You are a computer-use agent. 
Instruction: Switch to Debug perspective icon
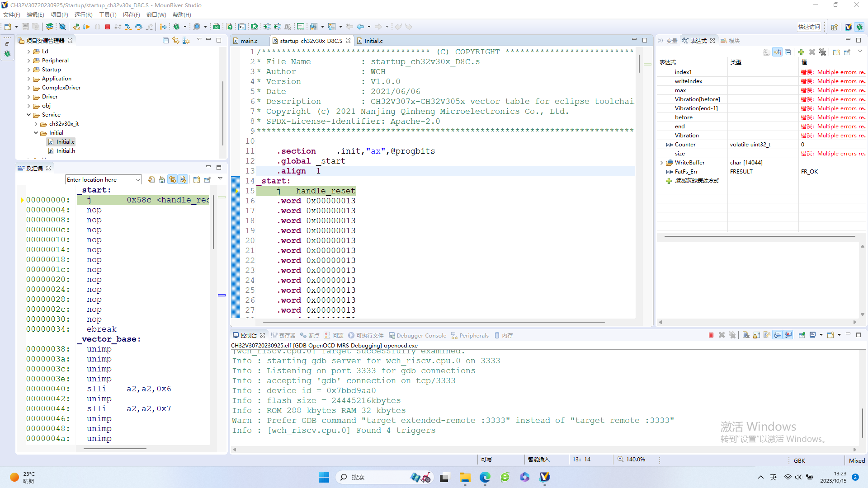(x=859, y=27)
